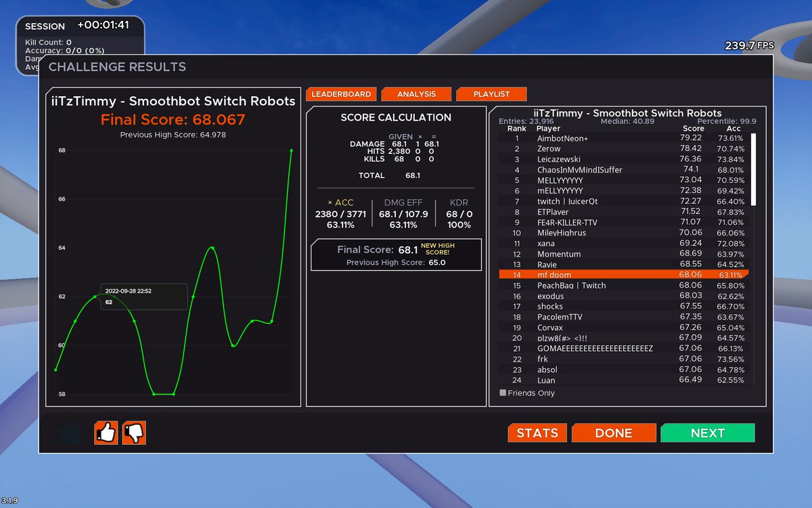This screenshot has width=812, height=508.
Task: Click the NEW HIGH SCORE! badge
Action: click(438, 249)
